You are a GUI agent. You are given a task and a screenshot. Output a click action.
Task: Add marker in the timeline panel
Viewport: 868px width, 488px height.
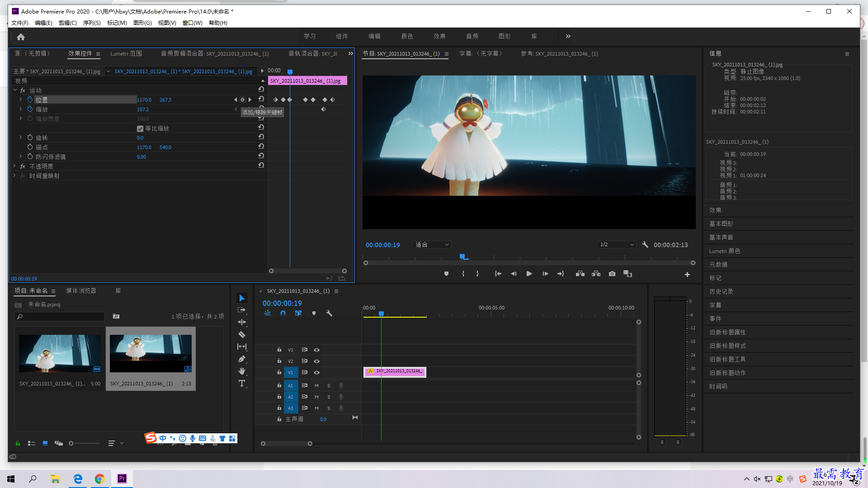tap(314, 313)
